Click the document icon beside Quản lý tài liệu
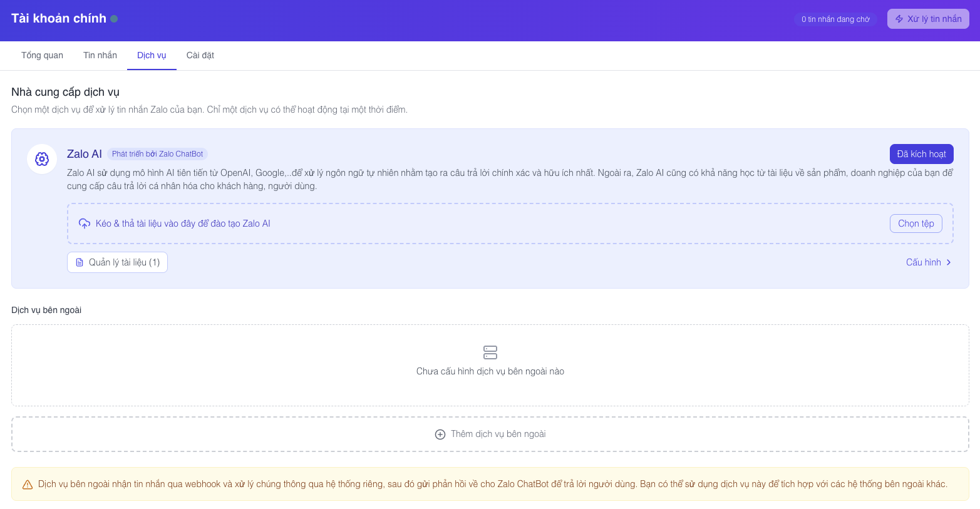The image size is (980, 509). [80, 262]
